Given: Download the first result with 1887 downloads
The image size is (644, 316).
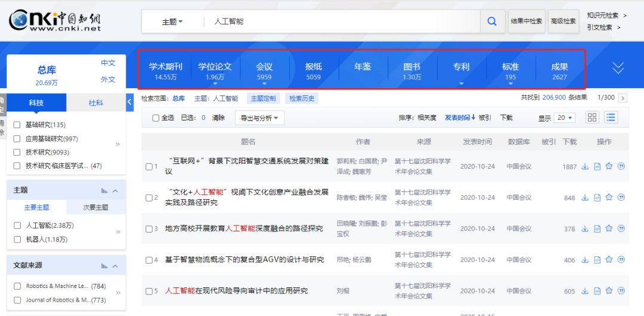Looking at the screenshot, I should pyautogui.click(x=585, y=166).
